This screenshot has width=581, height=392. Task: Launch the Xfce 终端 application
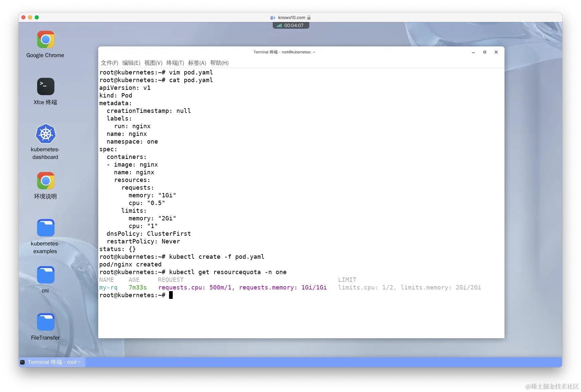45,86
